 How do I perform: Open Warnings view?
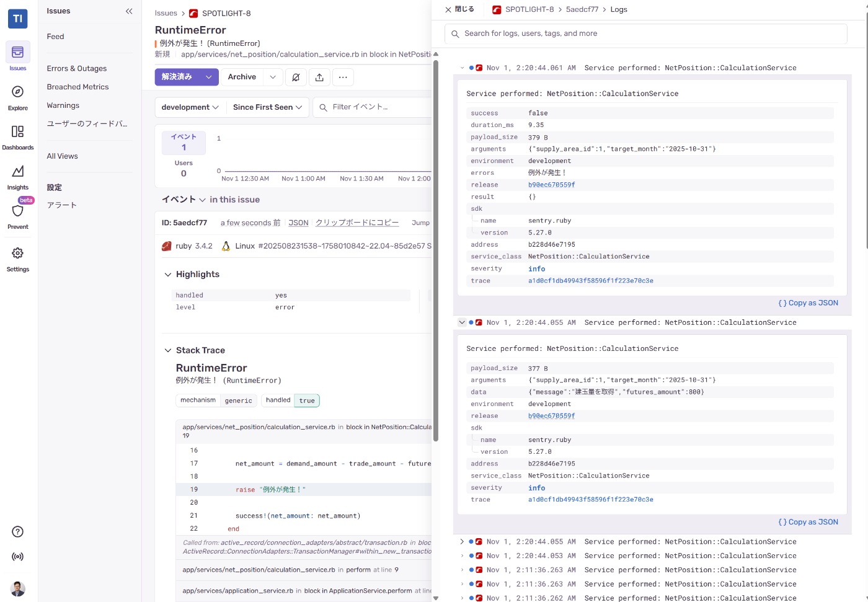[63, 105]
